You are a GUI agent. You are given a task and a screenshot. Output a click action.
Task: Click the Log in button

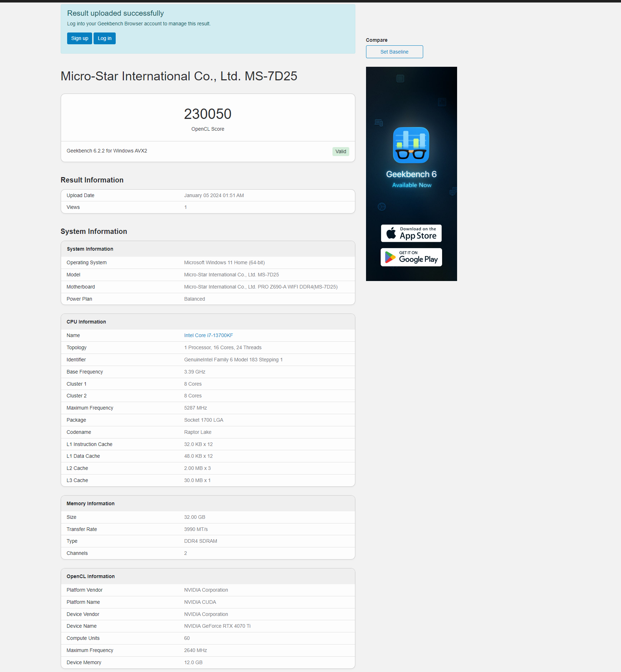point(105,38)
